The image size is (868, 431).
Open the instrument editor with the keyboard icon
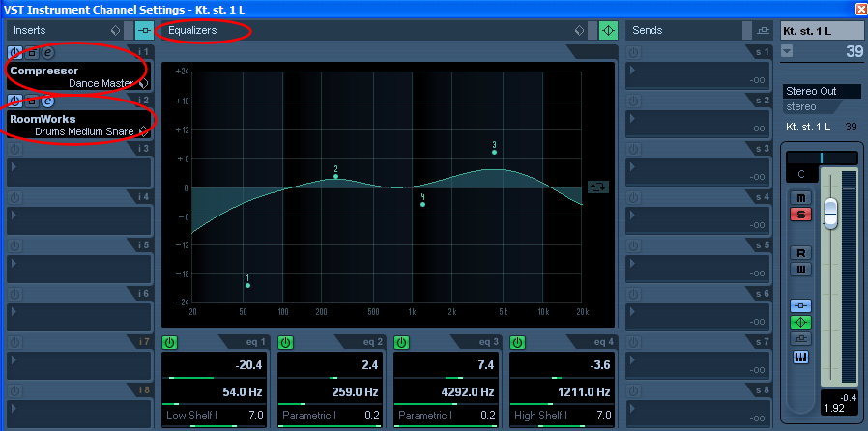point(800,357)
